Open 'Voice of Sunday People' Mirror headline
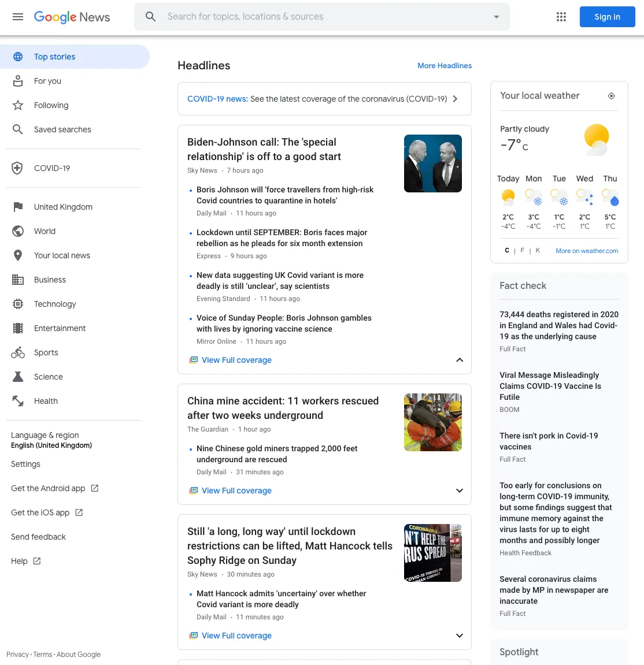Screen dimensions: 644x665 pos(284,324)
